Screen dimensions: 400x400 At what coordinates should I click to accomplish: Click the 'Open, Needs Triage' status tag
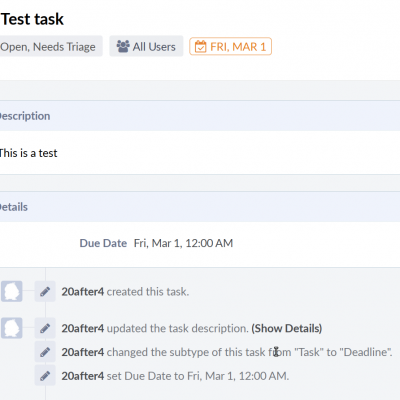[x=50, y=46]
